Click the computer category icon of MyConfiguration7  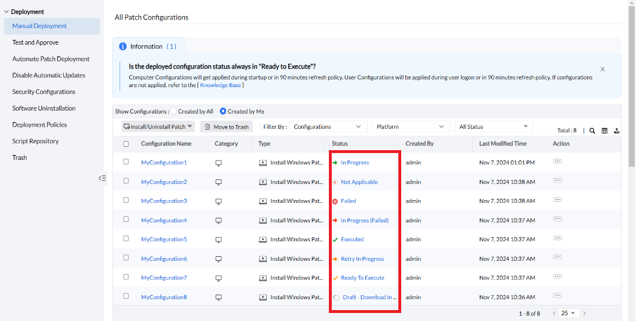pyautogui.click(x=219, y=279)
